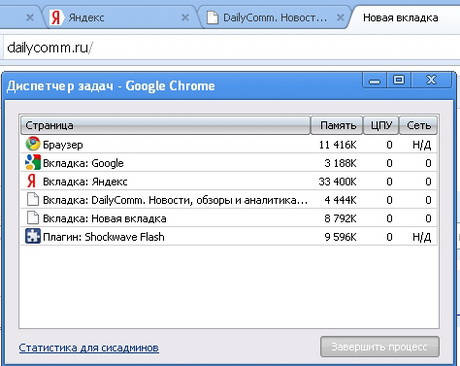This screenshot has height=366, width=460.
Task: Select the Плагин: Shockwave Flash process row
Action: pyautogui.click(x=229, y=236)
